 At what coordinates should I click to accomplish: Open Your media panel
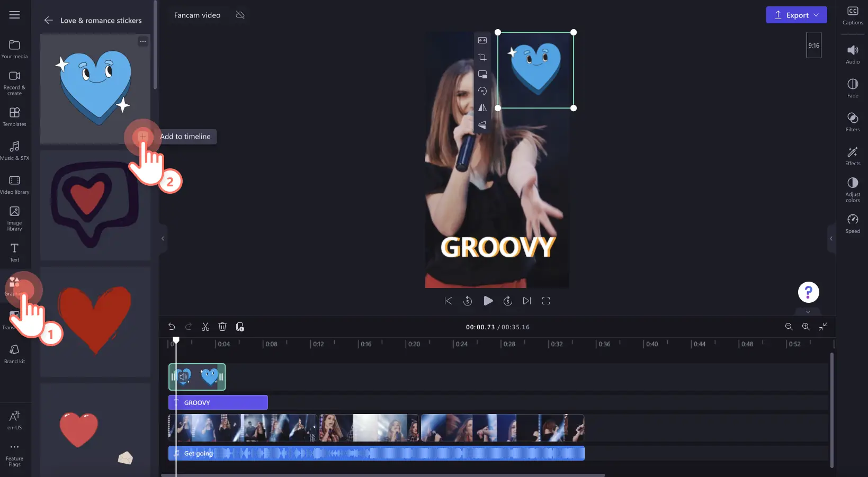click(14, 49)
